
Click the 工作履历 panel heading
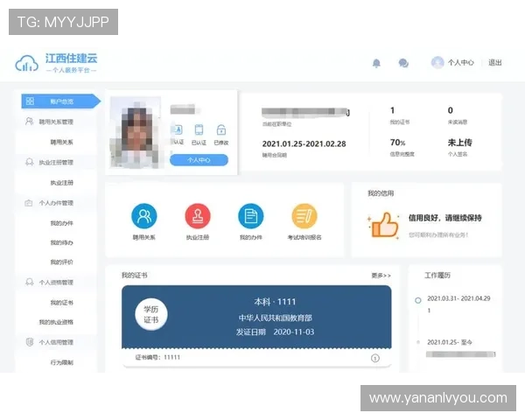click(437, 276)
